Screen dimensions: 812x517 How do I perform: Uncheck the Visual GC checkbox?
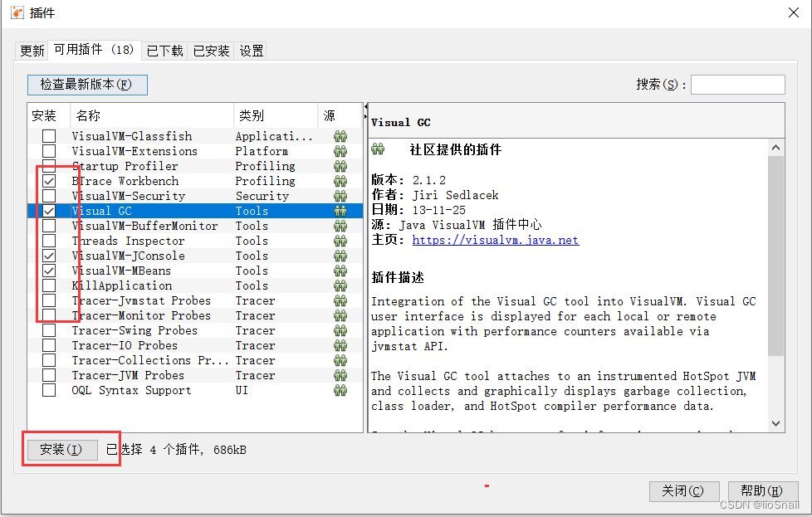(x=49, y=211)
